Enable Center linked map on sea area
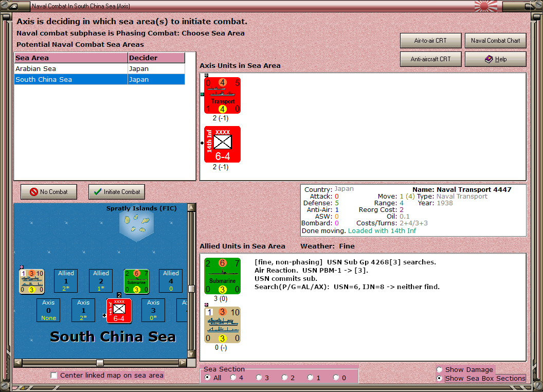The height and width of the screenshot is (392, 543). [x=53, y=376]
